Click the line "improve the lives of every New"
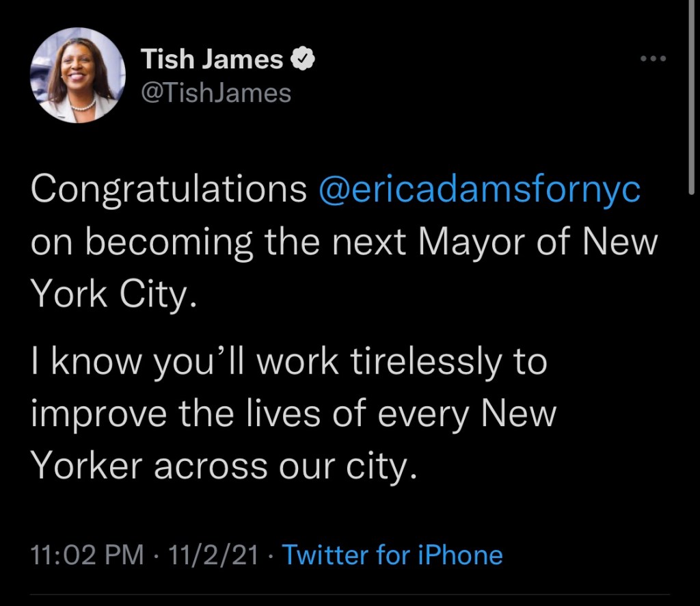The image size is (700, 606). point(294,414)
